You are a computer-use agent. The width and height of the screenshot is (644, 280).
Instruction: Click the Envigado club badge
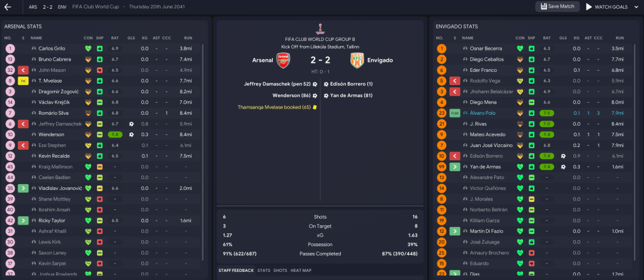(x=358, y=60)
